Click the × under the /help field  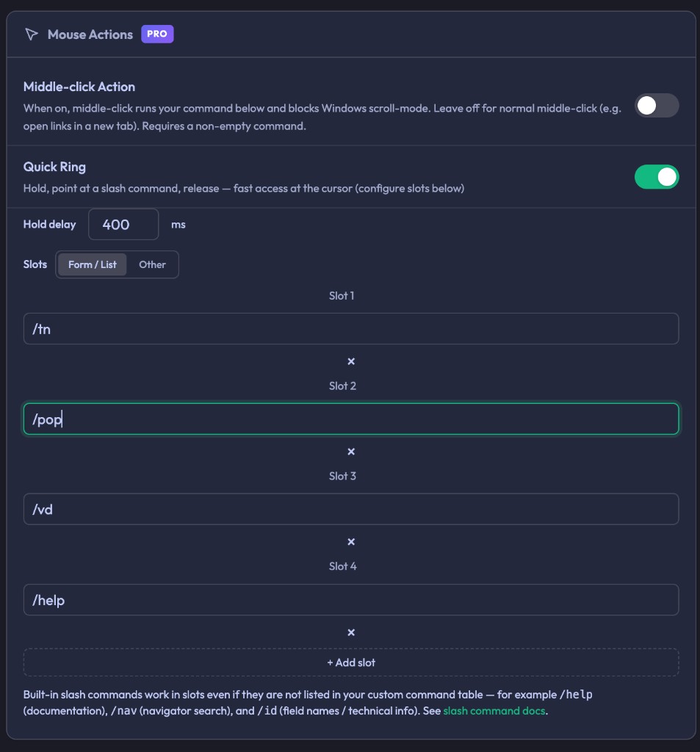[351, 632]
